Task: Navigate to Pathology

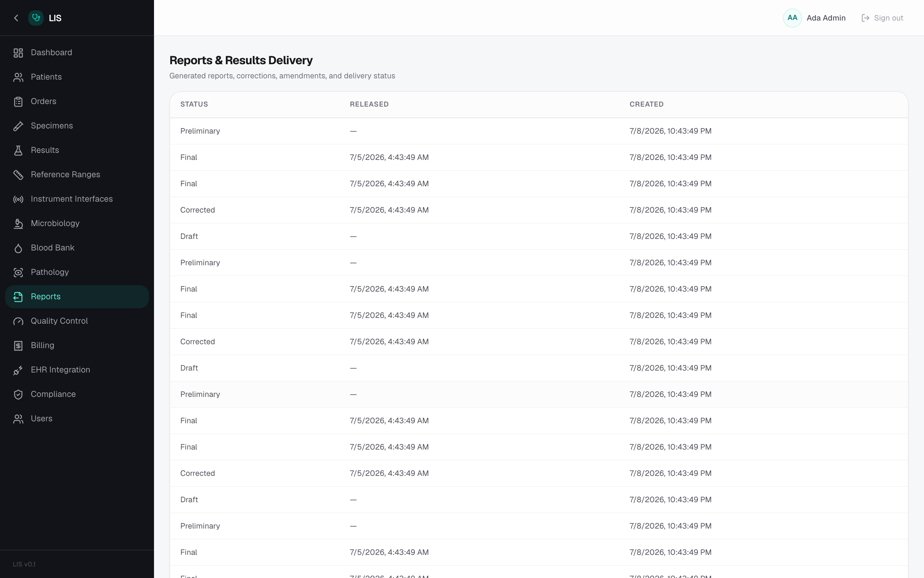Action: 77,273
